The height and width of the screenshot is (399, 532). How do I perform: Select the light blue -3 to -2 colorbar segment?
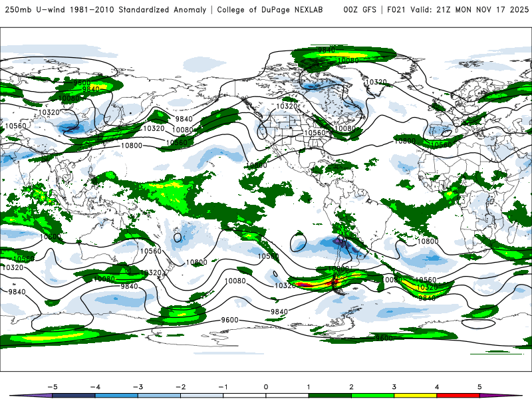pos(159,396)
